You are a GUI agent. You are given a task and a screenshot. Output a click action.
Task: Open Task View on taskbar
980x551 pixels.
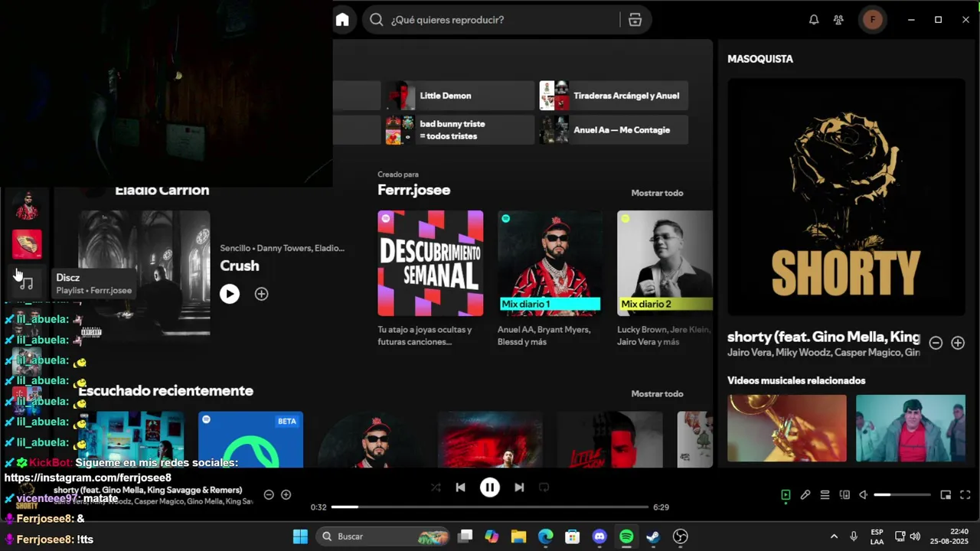pos(465,536)
